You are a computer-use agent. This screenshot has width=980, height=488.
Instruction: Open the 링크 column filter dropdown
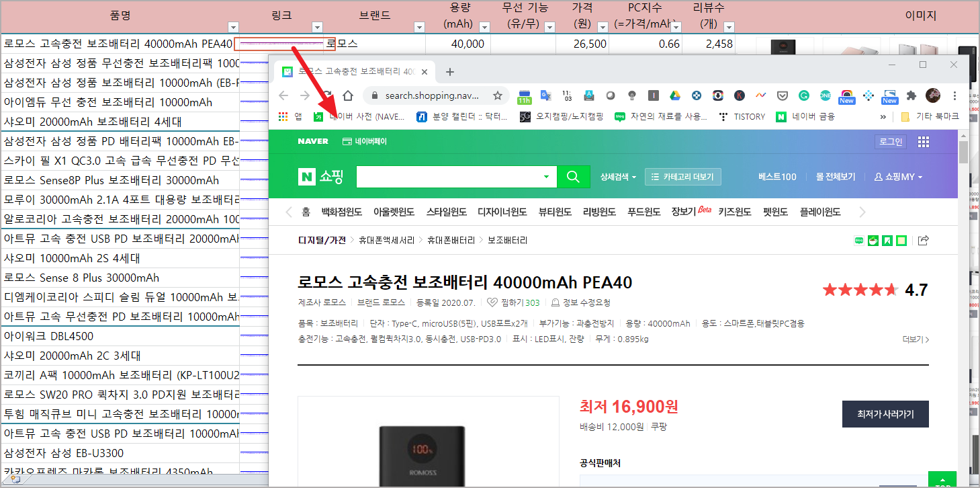coord(317,27)
